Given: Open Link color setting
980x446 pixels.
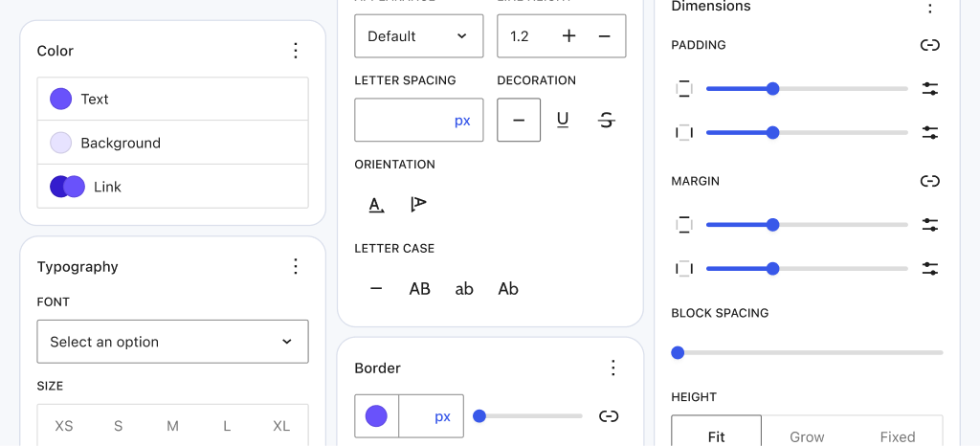Looking at the screenshot, I should [172, 186].
